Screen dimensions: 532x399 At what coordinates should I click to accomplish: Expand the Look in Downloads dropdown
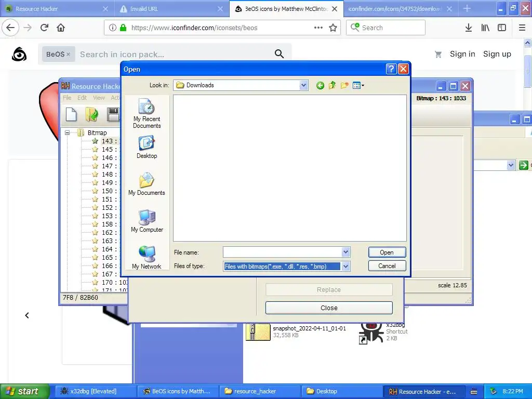303,85
